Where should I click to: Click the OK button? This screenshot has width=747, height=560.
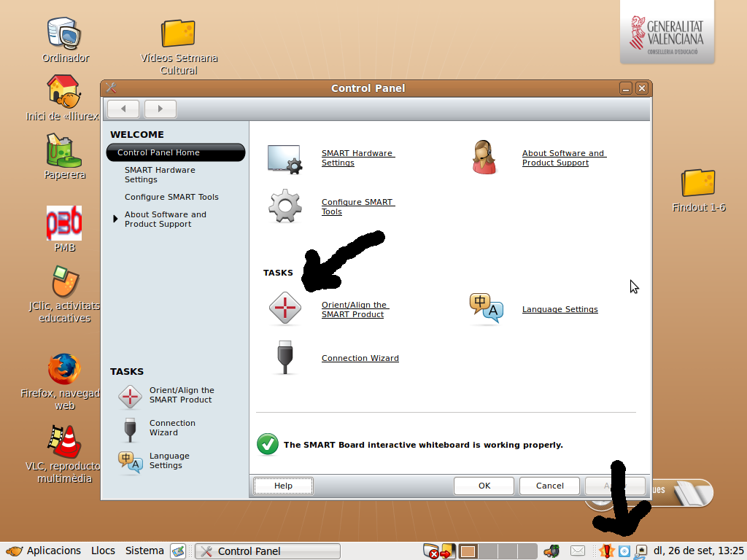coord(484,486)
